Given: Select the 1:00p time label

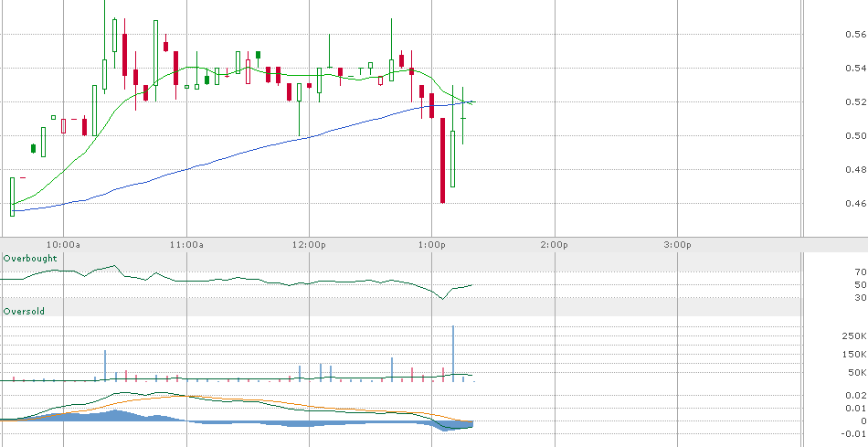Looking at the screenshot, I should click(432, 244).
